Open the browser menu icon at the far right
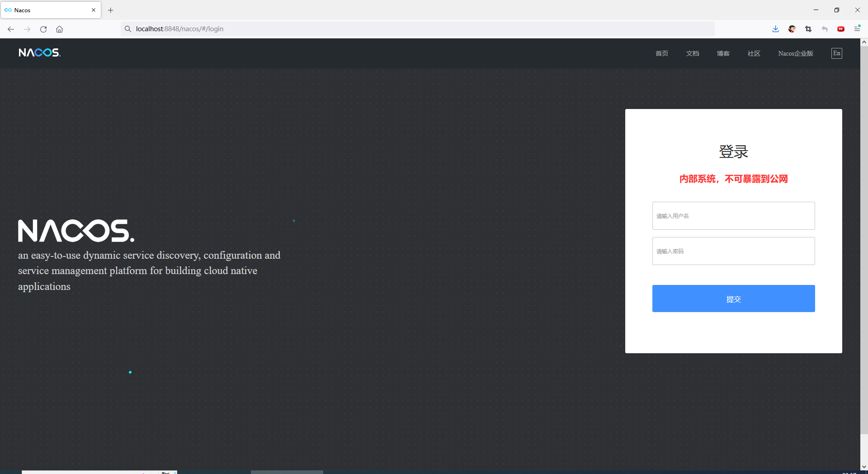868x474 pixels. pos(857,28)
